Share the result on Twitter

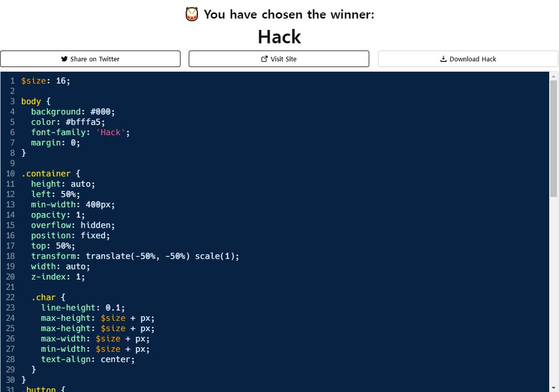point(90,59)
